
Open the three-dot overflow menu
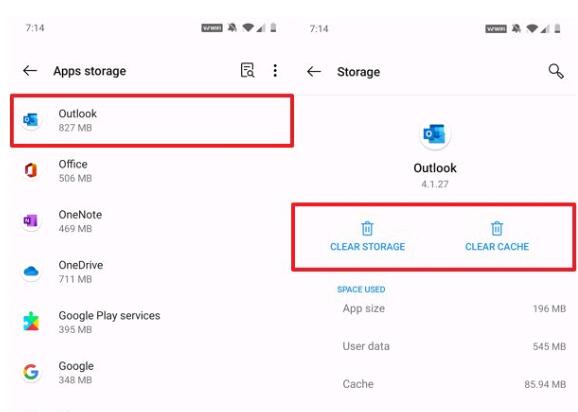[275, 70]
